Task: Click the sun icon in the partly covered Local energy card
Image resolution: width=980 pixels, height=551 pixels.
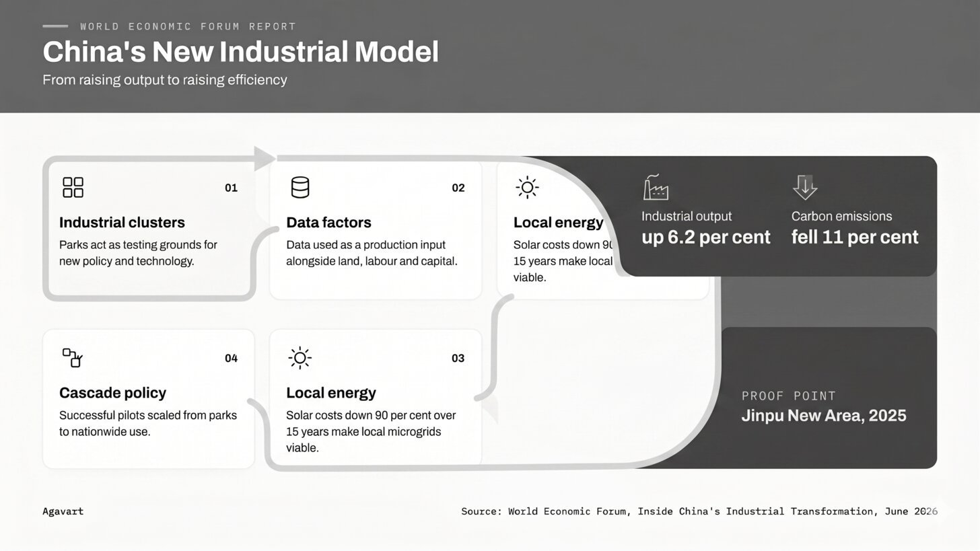Action: 527,188
